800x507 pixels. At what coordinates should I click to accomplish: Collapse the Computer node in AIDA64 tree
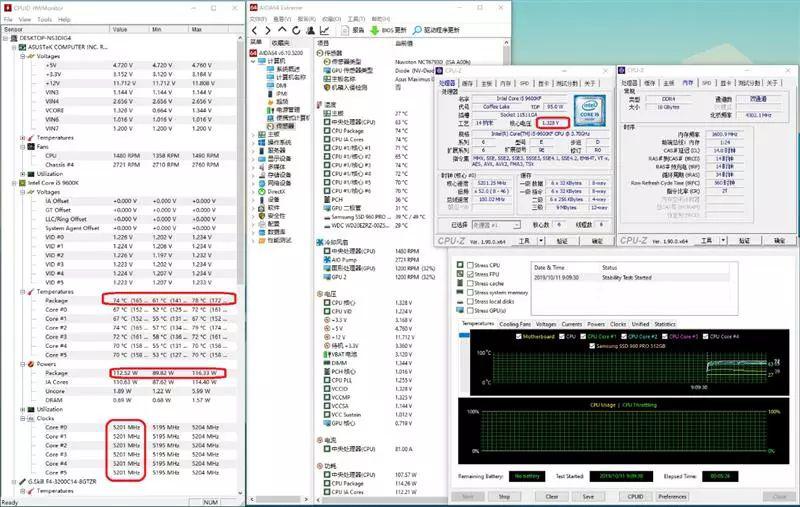[253, 61]
